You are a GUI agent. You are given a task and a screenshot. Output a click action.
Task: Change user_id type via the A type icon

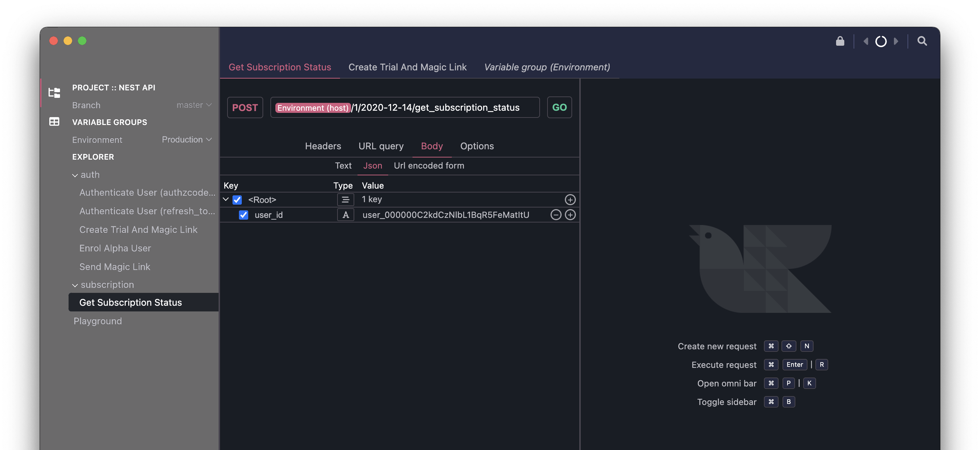345,215
